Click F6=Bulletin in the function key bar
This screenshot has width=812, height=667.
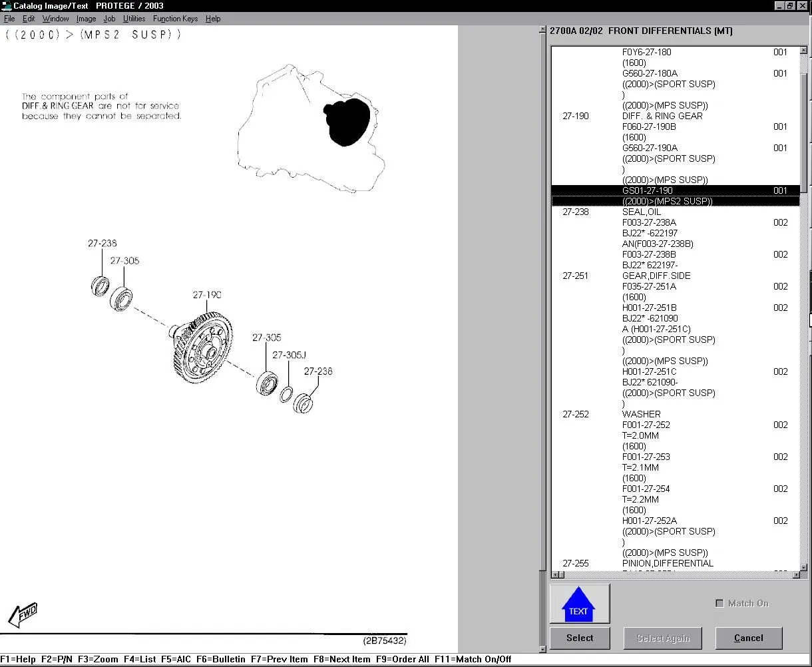[221, 659]
